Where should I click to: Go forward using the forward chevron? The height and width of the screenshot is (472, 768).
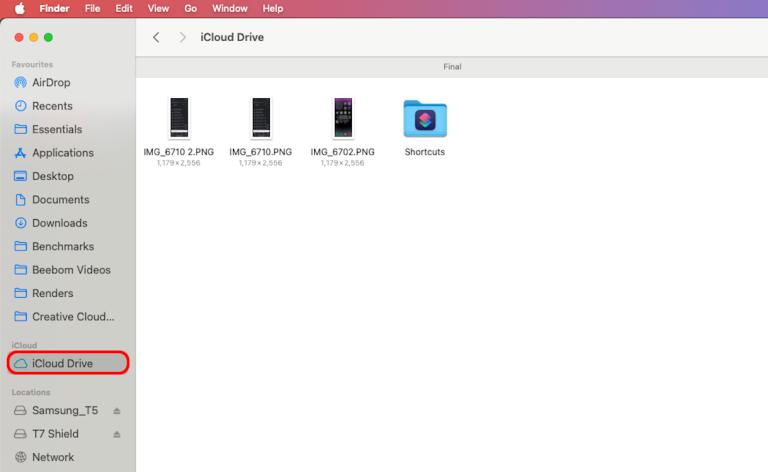pyautogui.click(x=182, y=37)
